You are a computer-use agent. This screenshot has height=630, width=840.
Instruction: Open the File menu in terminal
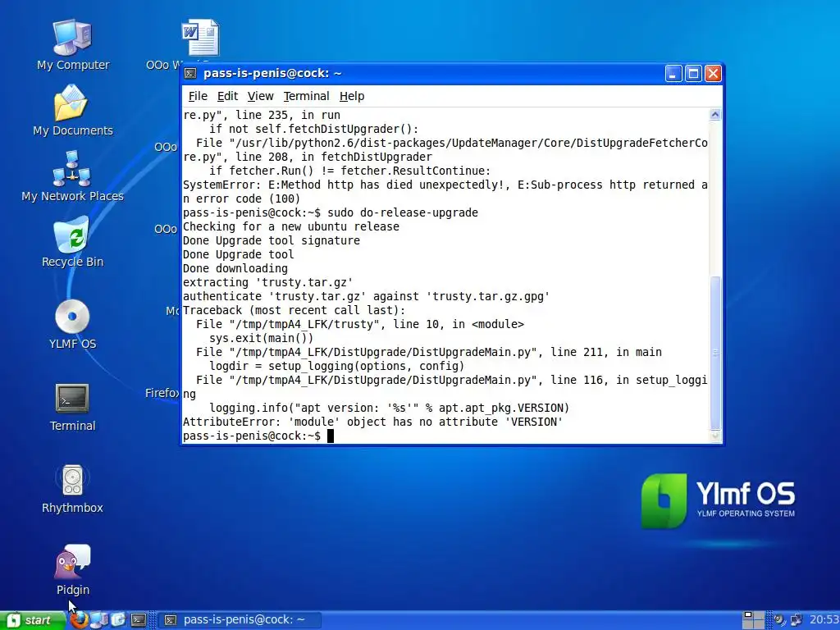click(x=198, y=97)
